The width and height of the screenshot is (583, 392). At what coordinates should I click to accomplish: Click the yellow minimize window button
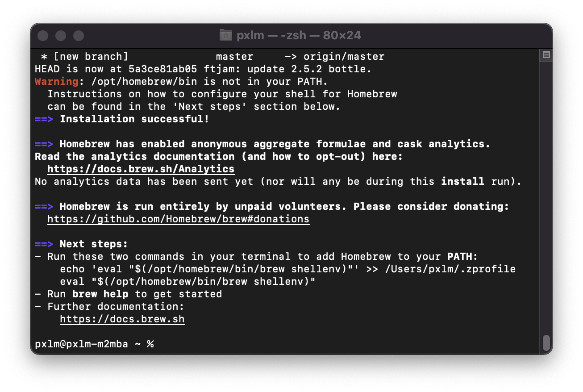pos(61,35)
